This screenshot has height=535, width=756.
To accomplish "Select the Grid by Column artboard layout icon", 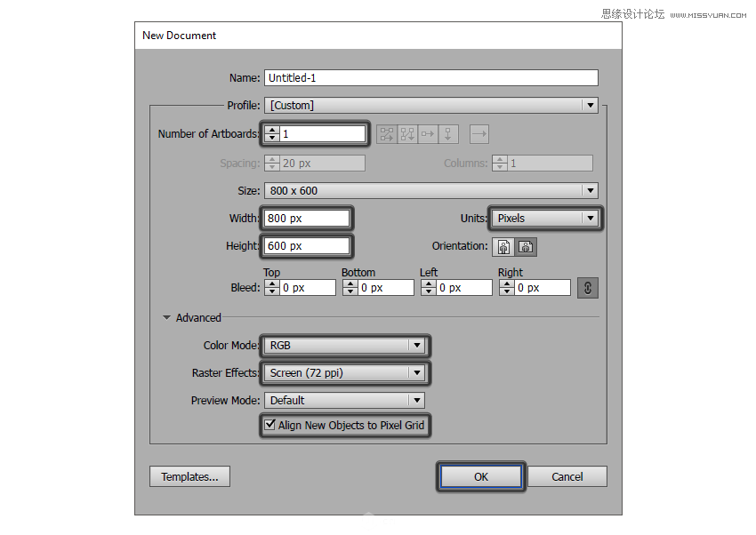I will click(407, 134).
